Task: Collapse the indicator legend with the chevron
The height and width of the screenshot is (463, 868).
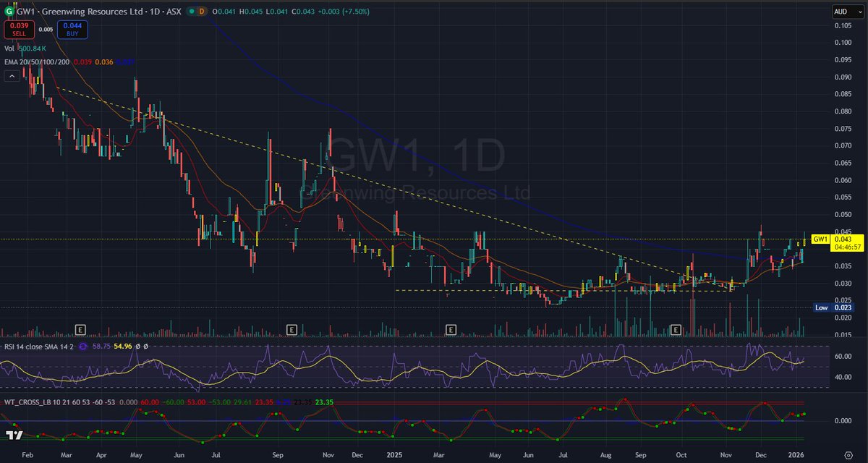Action: (x=12, y=77)
